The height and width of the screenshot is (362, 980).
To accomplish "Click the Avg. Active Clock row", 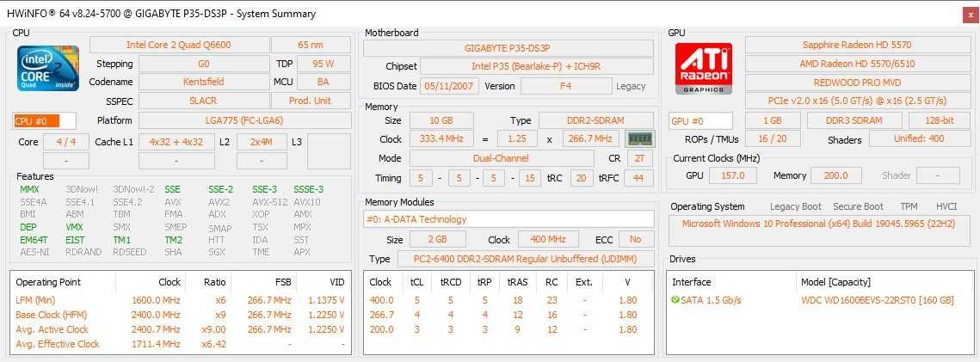I will [x=181, y=329].
